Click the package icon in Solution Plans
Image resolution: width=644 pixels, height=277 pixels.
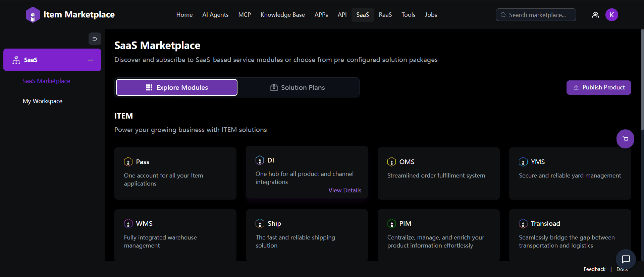pyautogui.click(x=274, y=87)
